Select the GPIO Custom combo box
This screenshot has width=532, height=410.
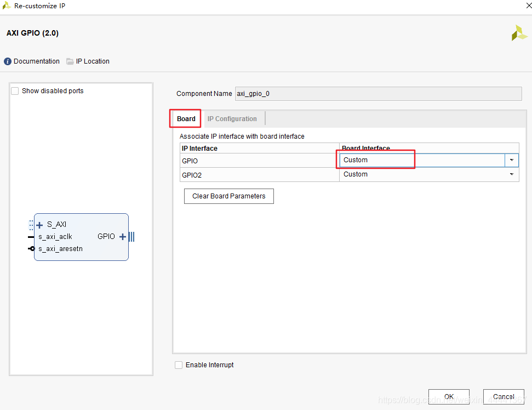(429, 160)
